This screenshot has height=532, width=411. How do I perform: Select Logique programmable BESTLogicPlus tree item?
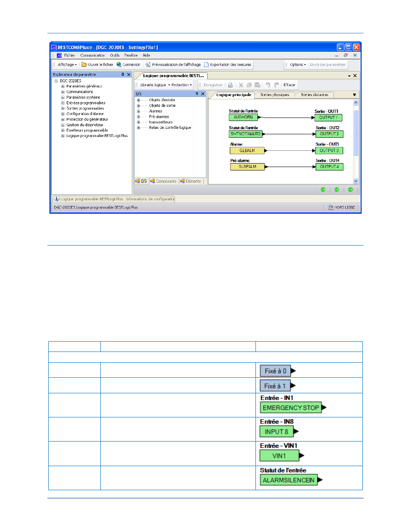pos(97,136)
